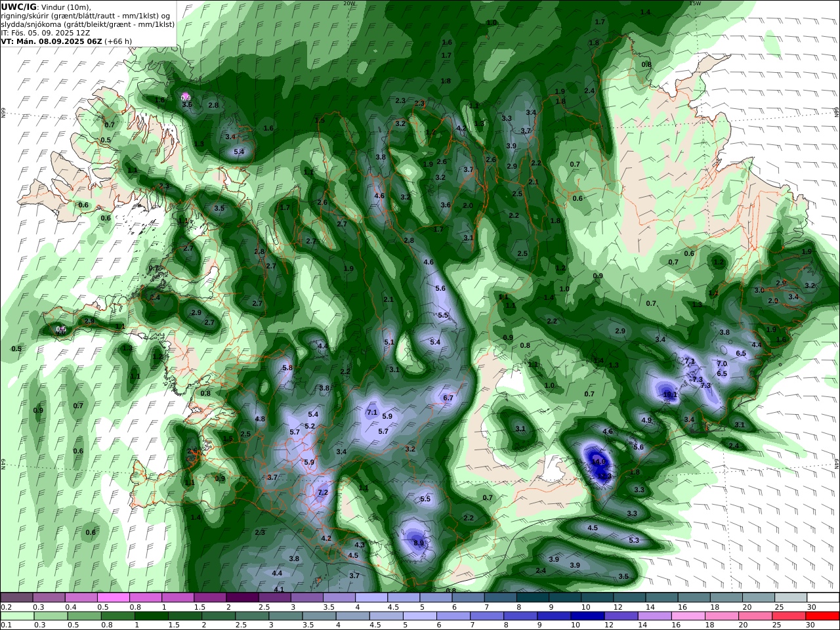Click the darkest purple 2 swatch in the upper legend row

[242, 597]
